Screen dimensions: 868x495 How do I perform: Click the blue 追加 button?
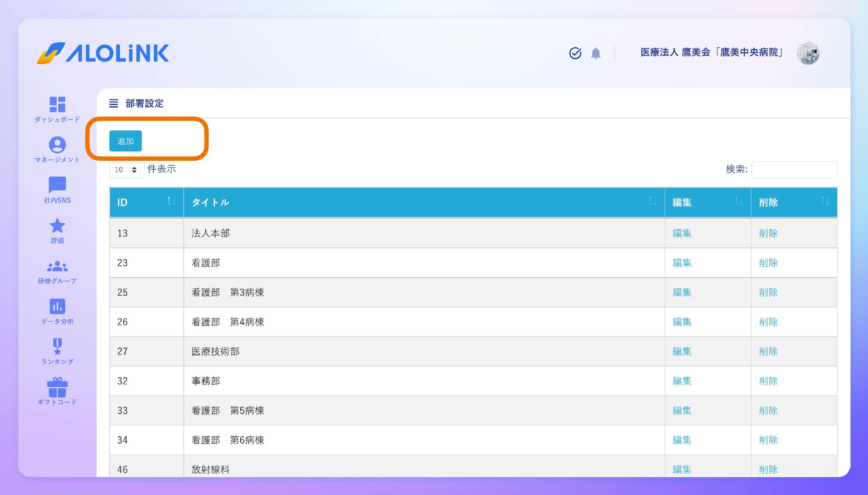(125, 141)
